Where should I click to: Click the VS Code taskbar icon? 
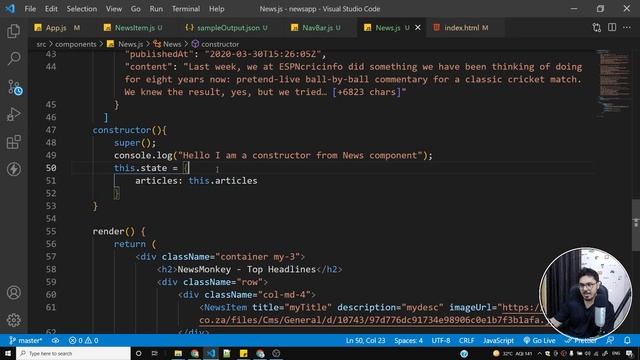tap(211, 353)
